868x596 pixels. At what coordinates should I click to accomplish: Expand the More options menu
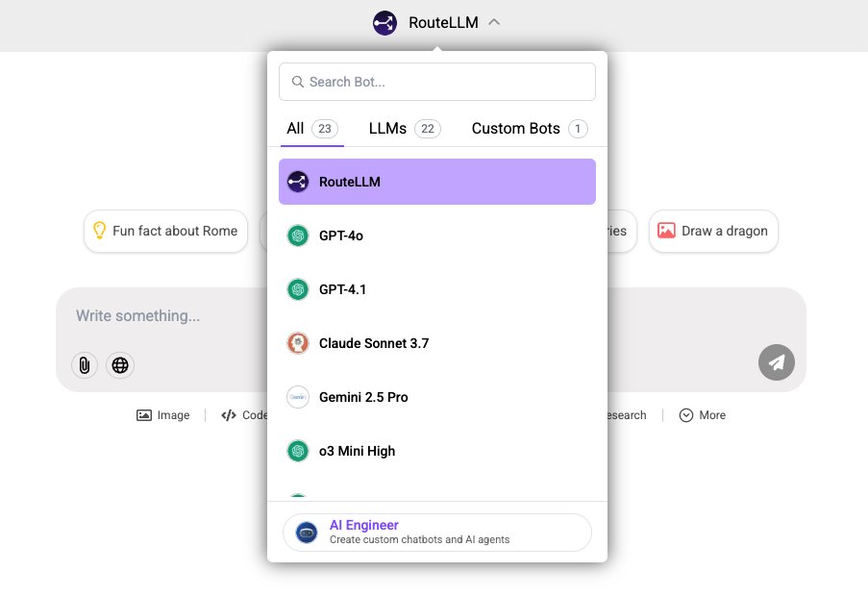(x=703, y=415)
